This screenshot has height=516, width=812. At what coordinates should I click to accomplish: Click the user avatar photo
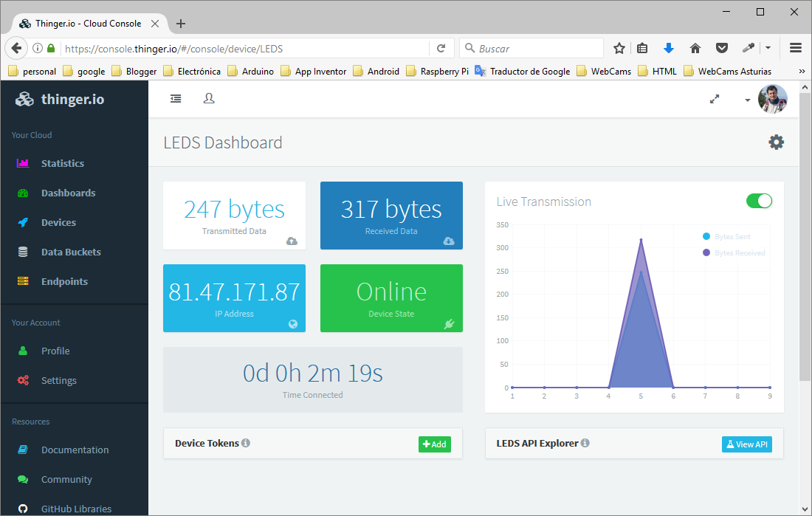773,99
